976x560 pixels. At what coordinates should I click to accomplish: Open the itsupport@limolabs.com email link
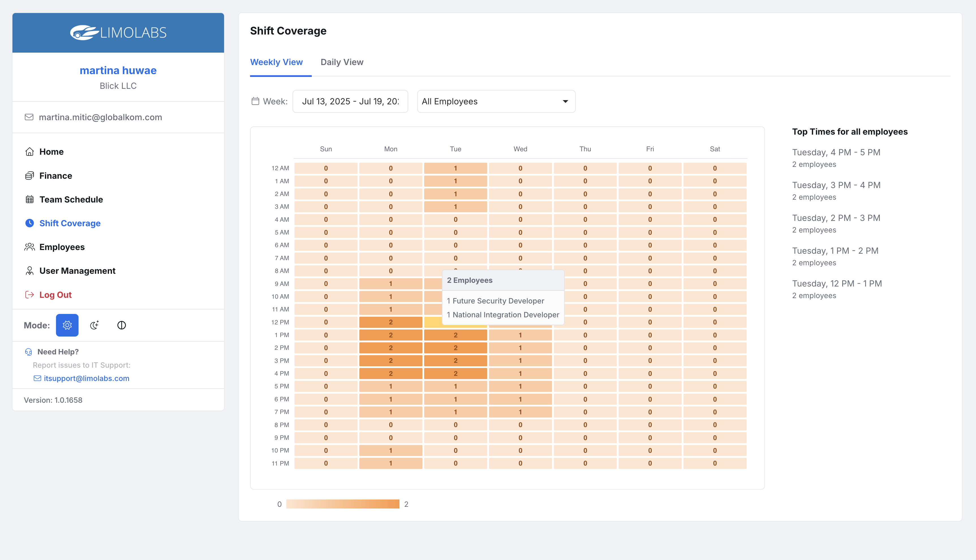click(x=87, y=378)
